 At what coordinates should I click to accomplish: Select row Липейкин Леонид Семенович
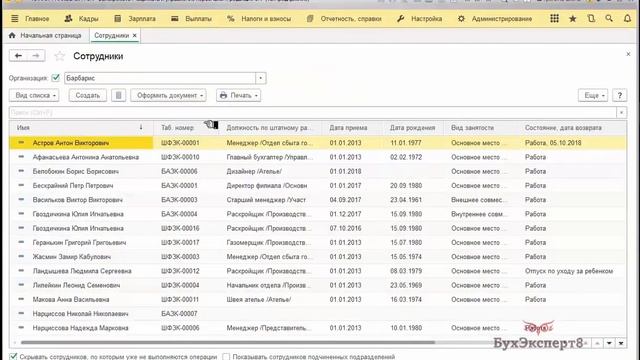pos(318,285)
